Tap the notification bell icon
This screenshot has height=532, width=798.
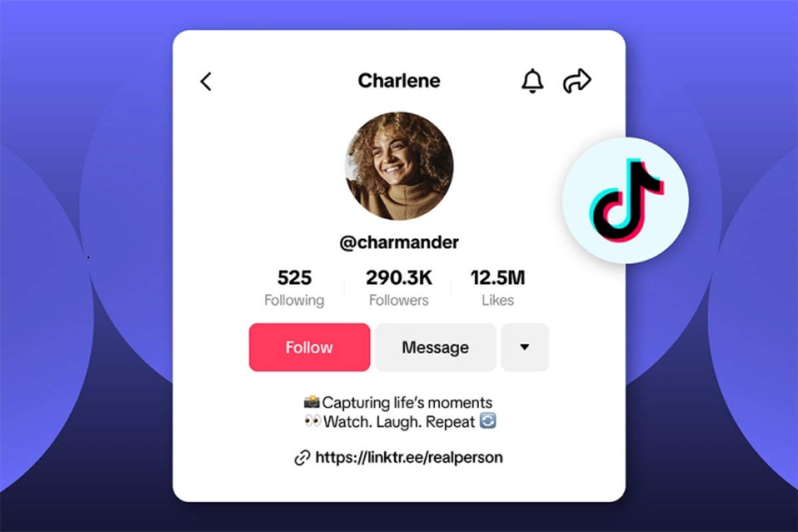[x=532, y=80]
